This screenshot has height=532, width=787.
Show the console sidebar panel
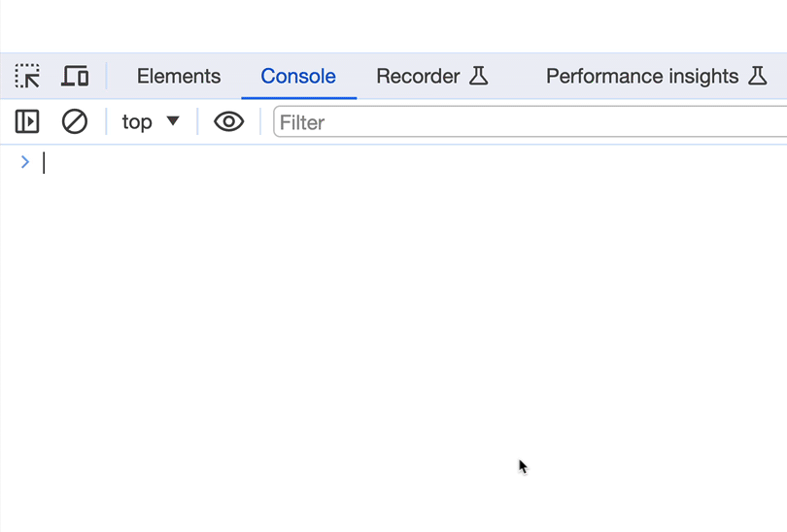(27, 121)
